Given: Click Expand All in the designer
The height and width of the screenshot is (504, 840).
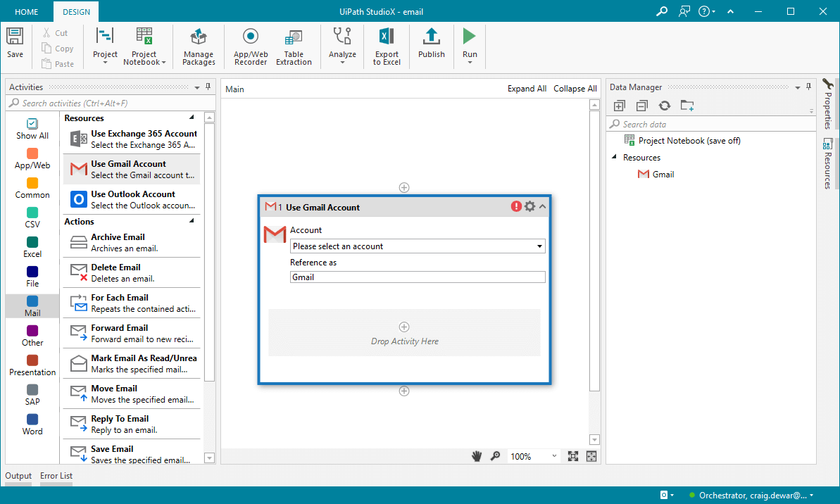Looking at the screenshot, I should coord(527,89).
